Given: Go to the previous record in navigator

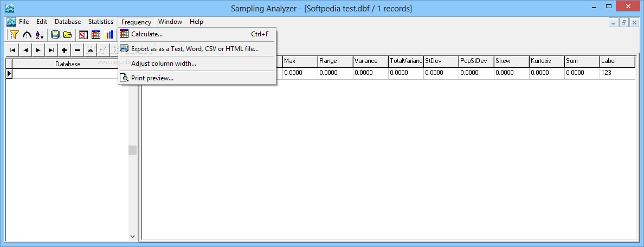Looking at the screenshot, I should click(25, 50).
